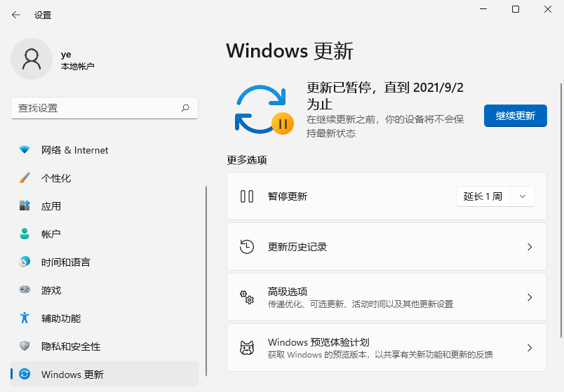564x392 pixels.
Task: Go to 辅助功能 settings page
Action: coord(60,318)
